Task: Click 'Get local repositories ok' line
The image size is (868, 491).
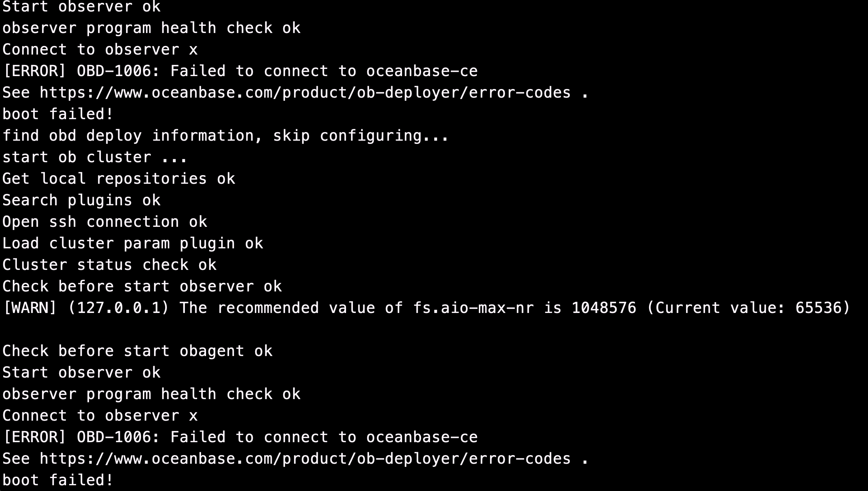Action: [119, 179]
